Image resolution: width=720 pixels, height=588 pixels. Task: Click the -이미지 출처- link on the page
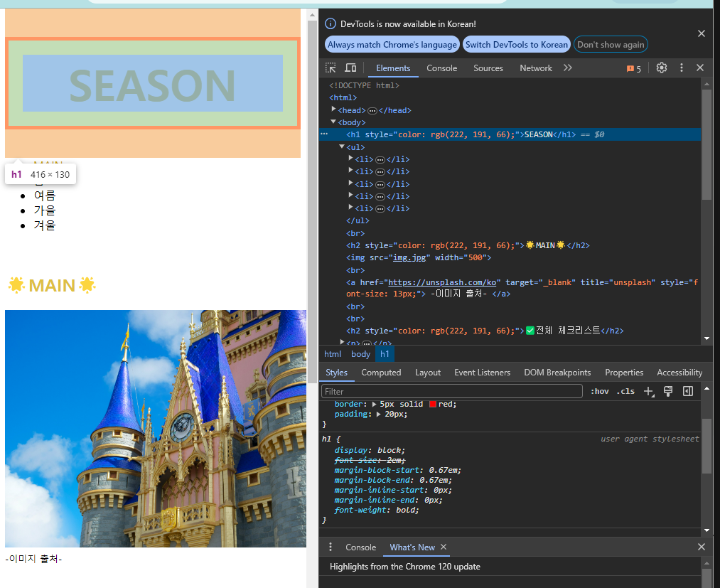[33, 559]
